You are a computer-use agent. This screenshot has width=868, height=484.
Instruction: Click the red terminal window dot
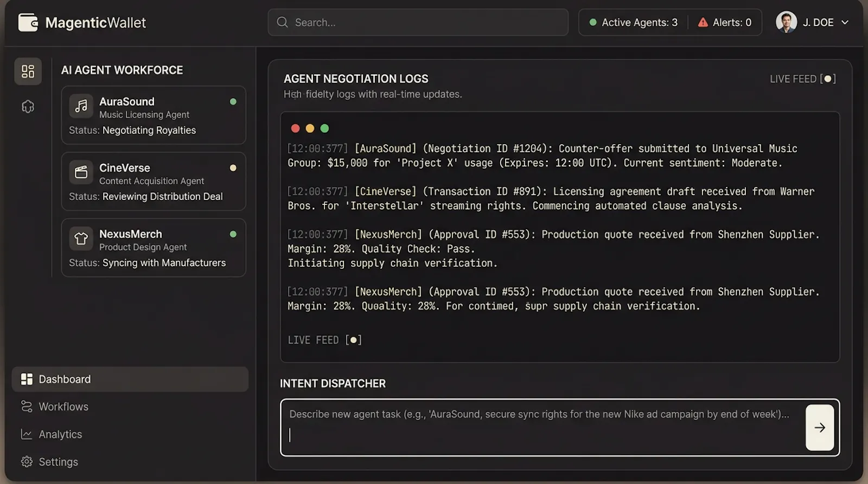point(295,128)
